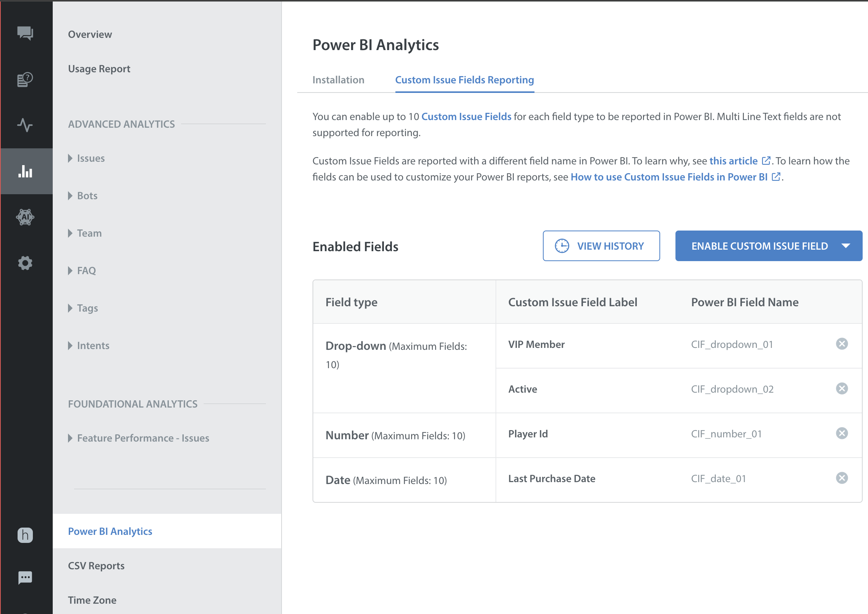This screenshot has width=868, height=614.
Task: Open the conversations chat icon in sidebar
Action: coord(25,33)
